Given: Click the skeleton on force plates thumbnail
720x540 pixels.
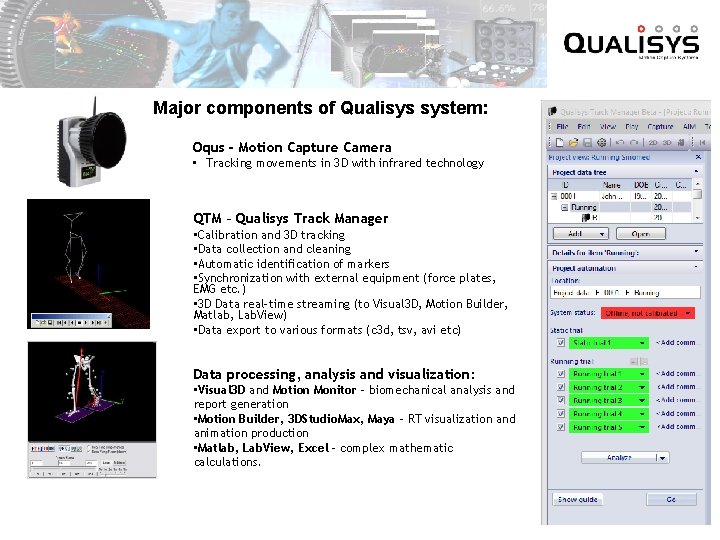Looking at the screenshot, I should pyautogui.click(x=92, y=410).
